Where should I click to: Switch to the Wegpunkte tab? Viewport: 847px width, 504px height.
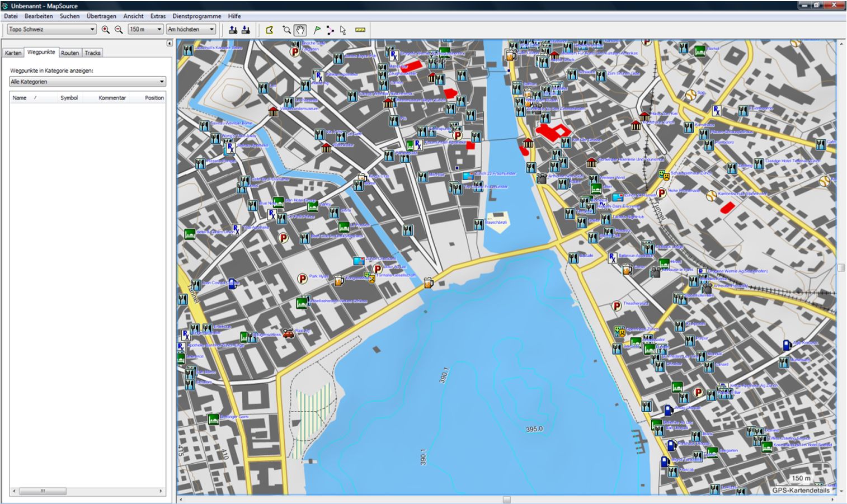(41, 52)
